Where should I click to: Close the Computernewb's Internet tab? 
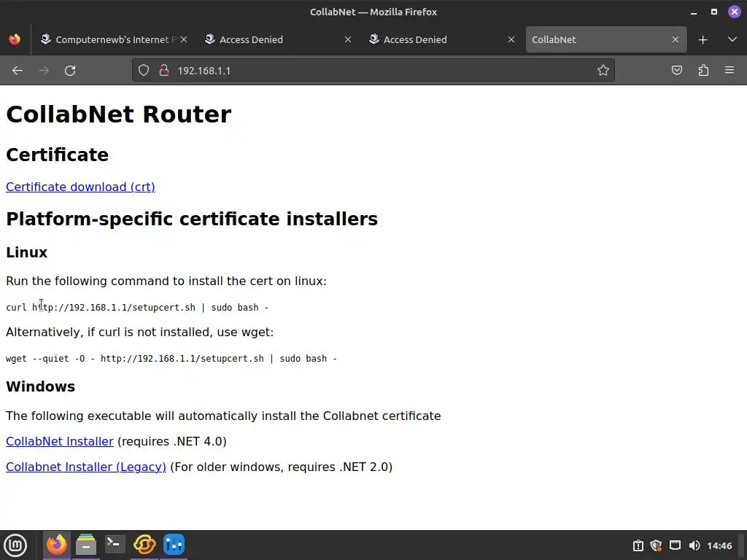point(184,39)
